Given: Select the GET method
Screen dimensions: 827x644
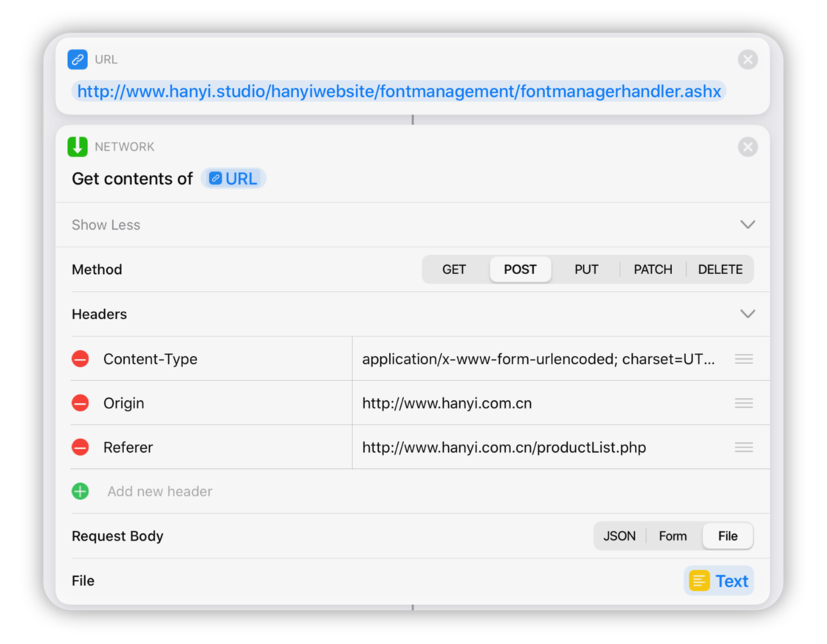Looking at the screenshot, I should pos(454,270).
